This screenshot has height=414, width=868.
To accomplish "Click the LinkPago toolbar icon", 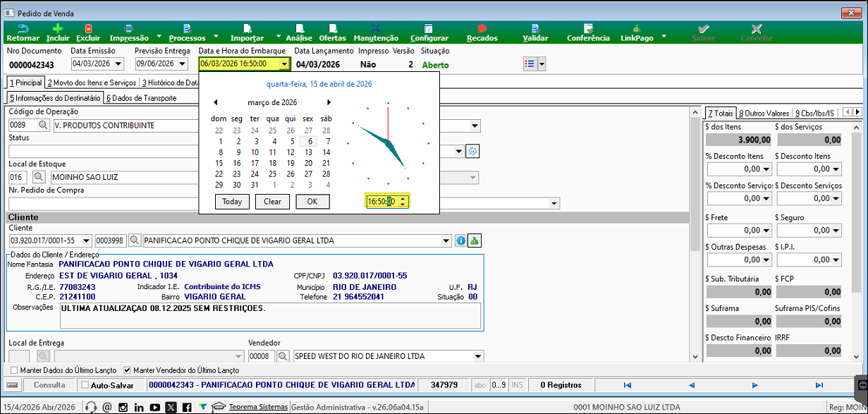I will click(x=637, y=28).
